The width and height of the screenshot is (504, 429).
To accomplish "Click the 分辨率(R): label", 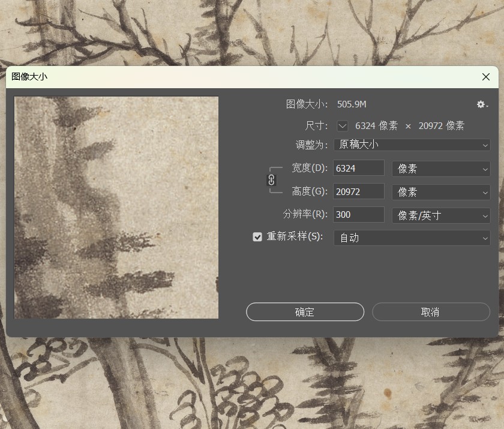I will point(305,214).
